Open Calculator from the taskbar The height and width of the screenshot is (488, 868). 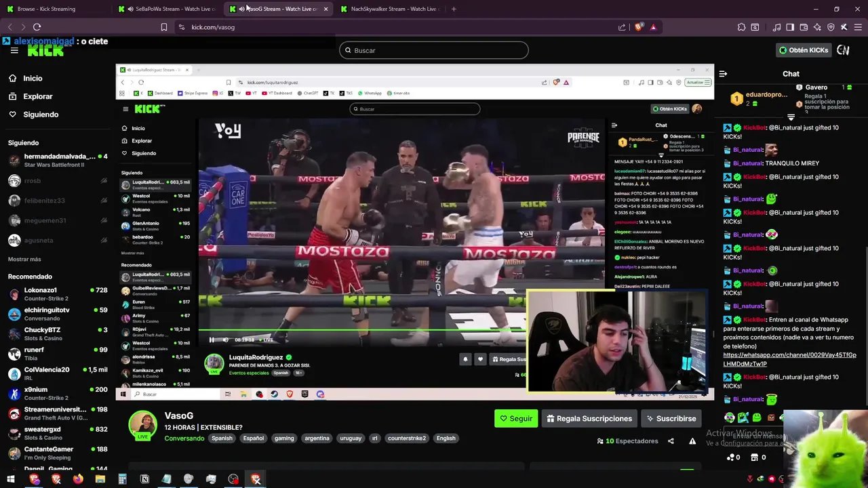(122, 479)
